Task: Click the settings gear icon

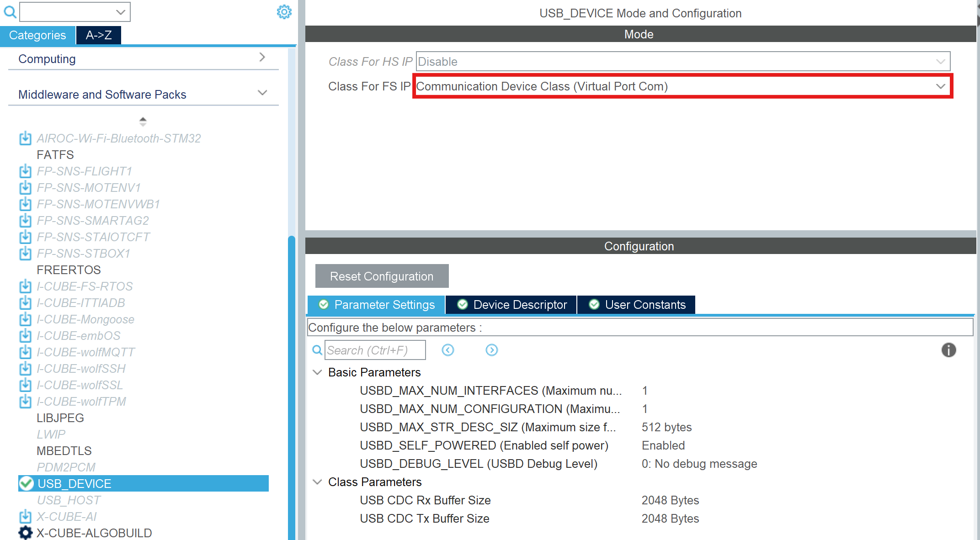Action: pos(284,12)
